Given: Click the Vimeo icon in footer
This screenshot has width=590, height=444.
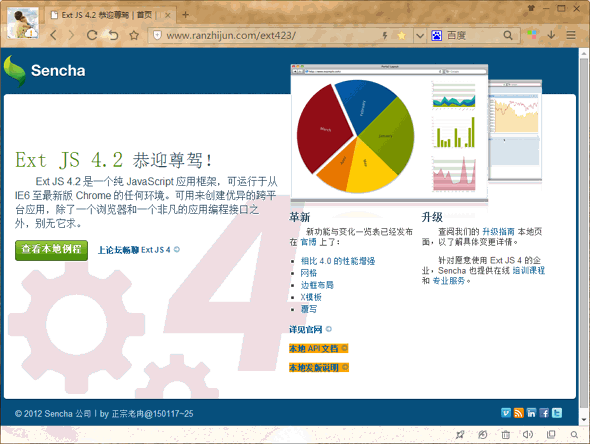Looking at the screenshot, I should pos(506,413).
